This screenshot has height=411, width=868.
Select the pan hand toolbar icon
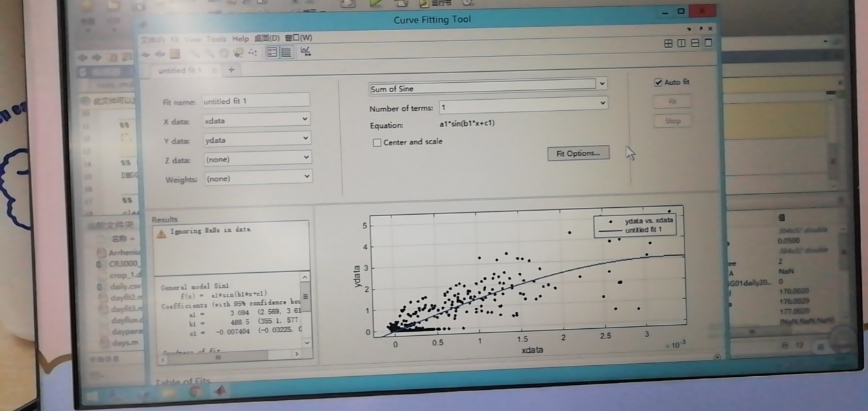pos(222,53)
